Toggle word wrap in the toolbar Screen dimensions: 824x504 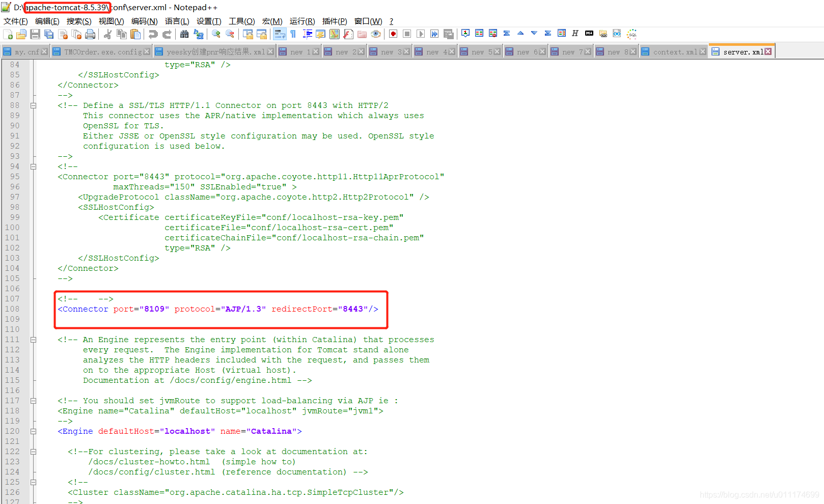click(x=280, y=34)
